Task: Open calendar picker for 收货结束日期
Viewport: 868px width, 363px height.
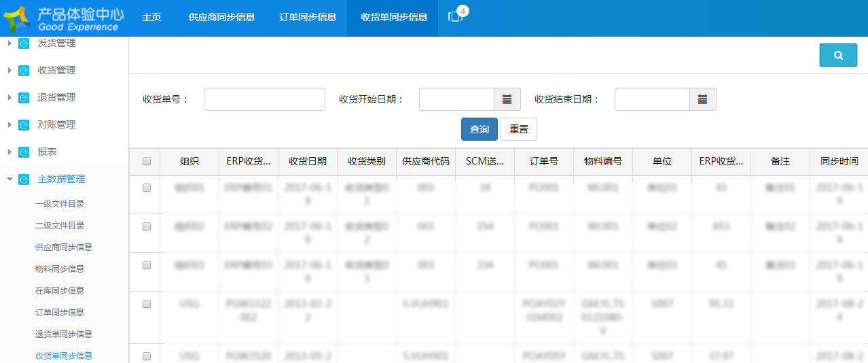Action: [702, 99]
